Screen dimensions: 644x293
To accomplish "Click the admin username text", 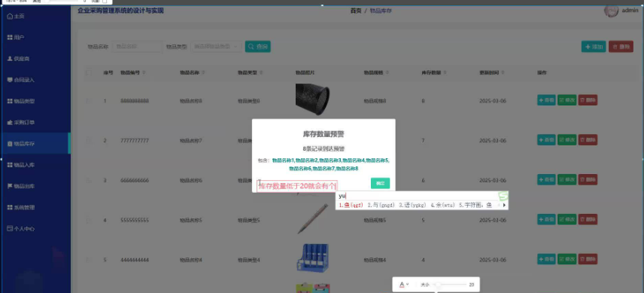I will point(630,11).
